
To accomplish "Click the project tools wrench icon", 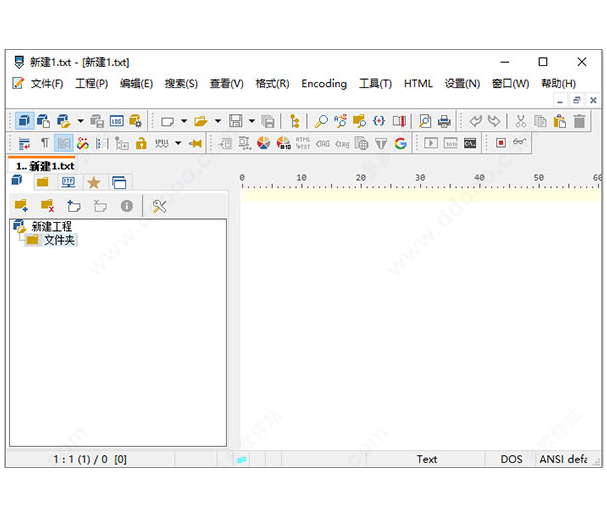I will point(159,206).
